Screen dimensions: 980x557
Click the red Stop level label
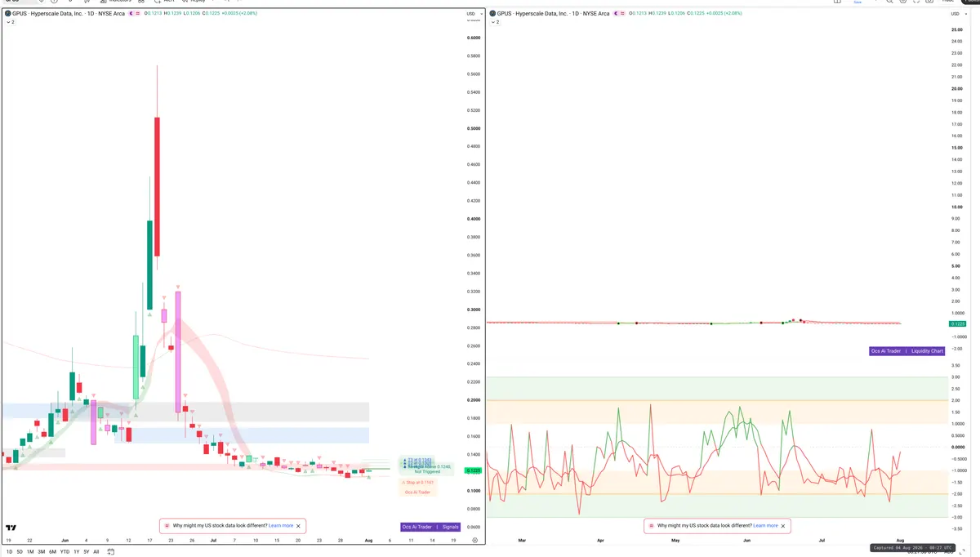pyautogui.click(x=417, y=483)
